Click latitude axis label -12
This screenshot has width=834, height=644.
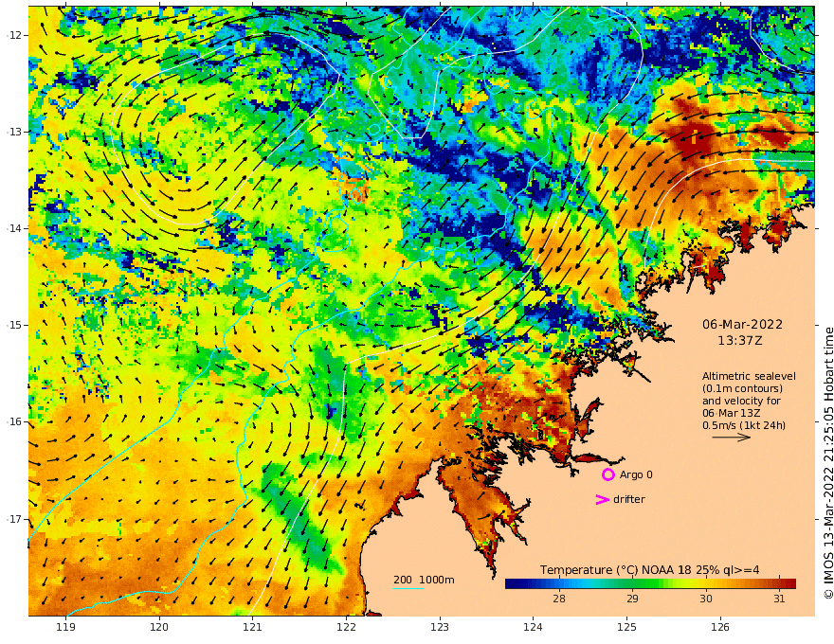(13, 35)
